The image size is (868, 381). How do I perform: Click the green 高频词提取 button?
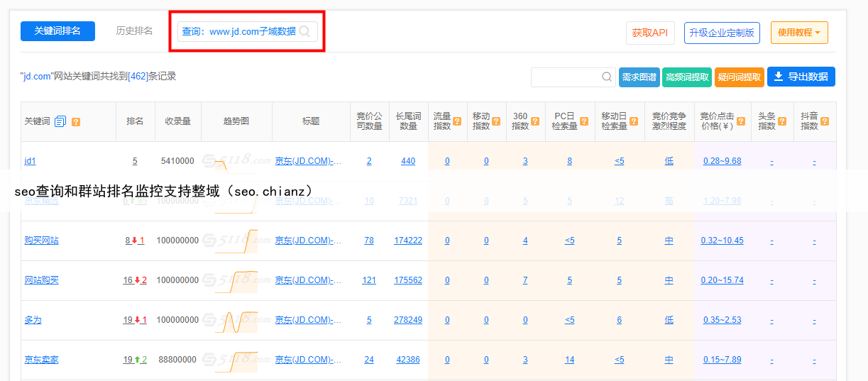point(686,77)
